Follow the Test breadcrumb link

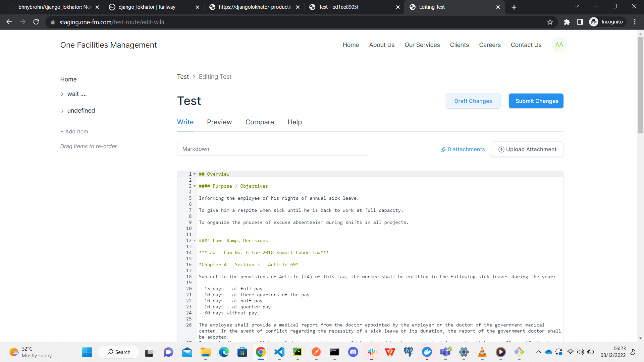tap(183, 77)
